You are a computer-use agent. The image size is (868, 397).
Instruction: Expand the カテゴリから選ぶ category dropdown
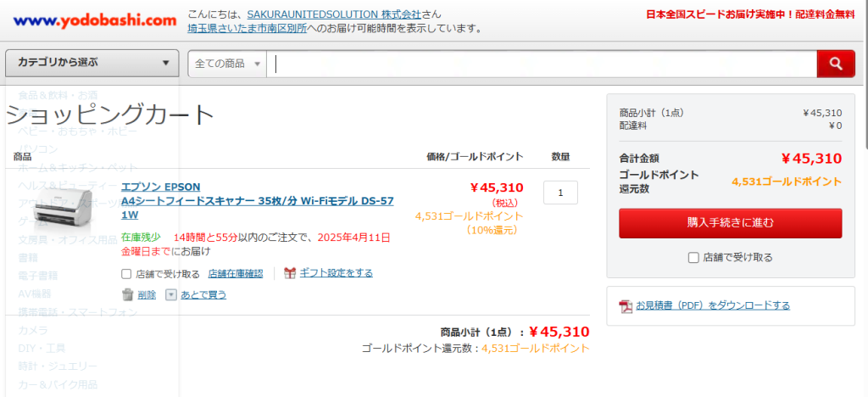point(92,63)
